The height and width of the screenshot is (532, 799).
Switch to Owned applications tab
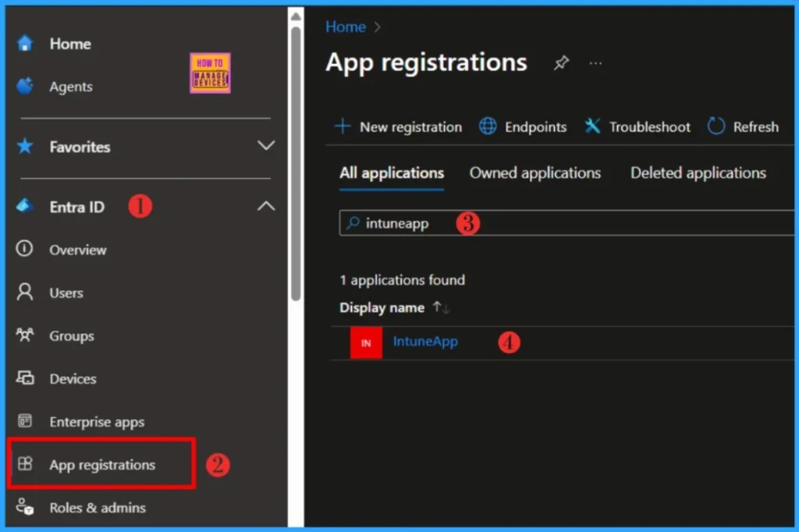coord(535,173)
